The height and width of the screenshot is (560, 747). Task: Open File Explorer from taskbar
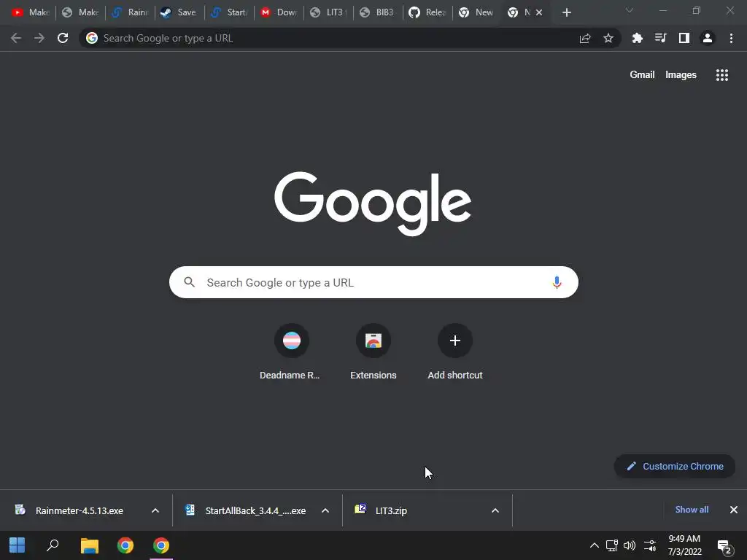tap(89, 545)
